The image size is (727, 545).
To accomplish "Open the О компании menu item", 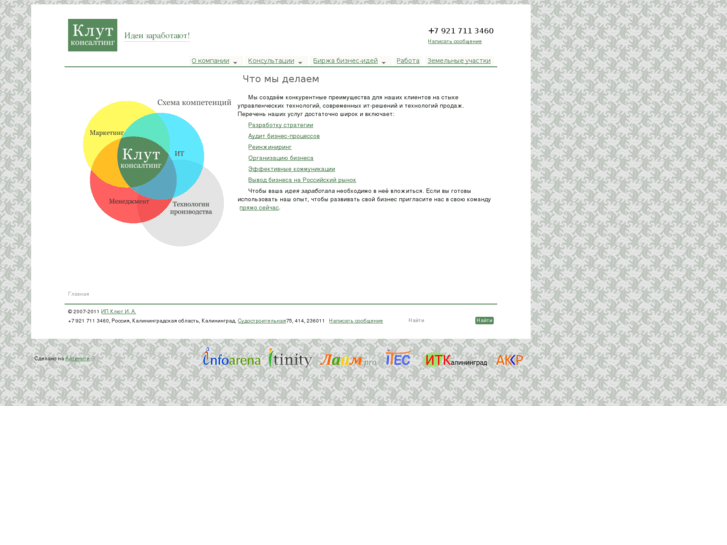I will [x=210, y=61].
